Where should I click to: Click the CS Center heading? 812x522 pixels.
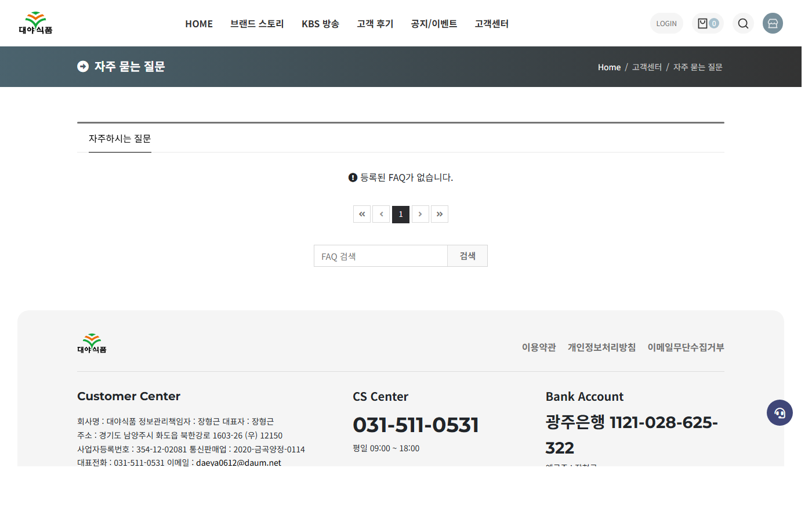point(380,397)
